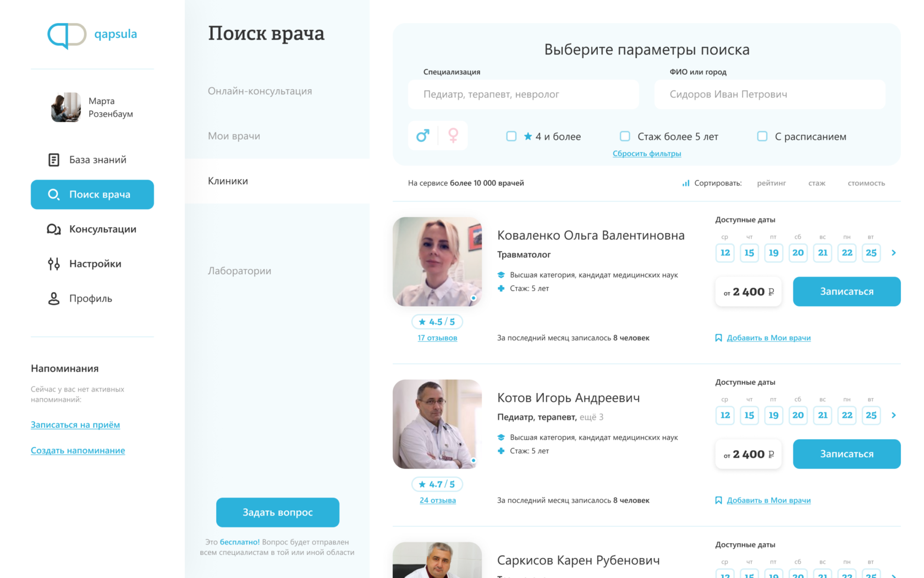
Task: Expand more dates for Коваленко with the chevron
Action: [894, 253]
